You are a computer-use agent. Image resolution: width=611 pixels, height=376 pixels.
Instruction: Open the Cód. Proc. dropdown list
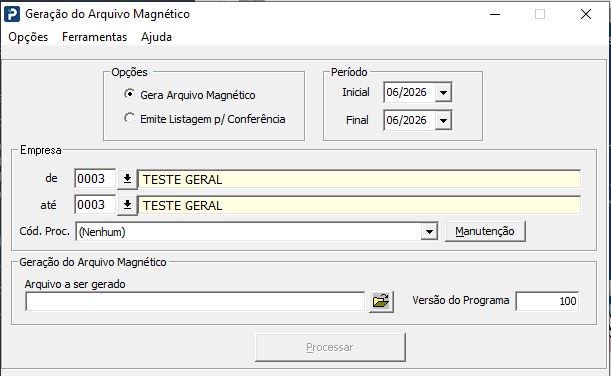429,232
